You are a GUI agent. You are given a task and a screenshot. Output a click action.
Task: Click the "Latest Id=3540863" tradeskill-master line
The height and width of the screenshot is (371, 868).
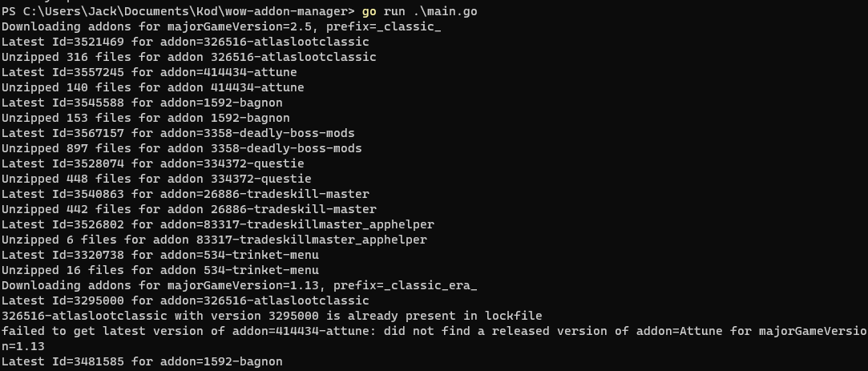(x=185, y=194)
